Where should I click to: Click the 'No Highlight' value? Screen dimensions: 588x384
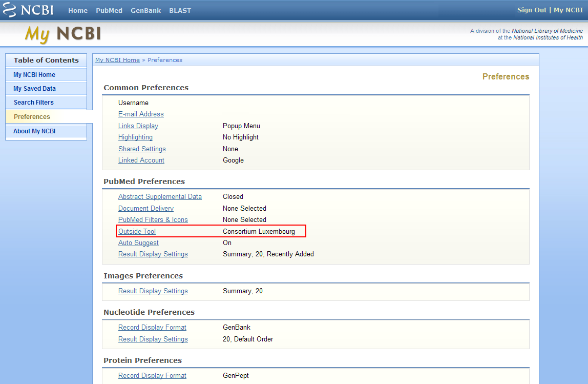pyautogui.click(x=240, y=137)
